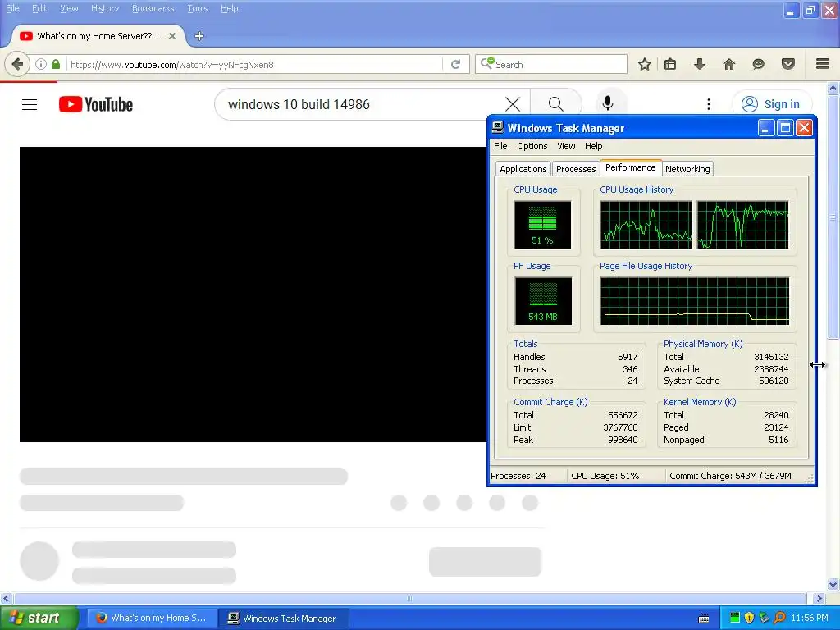Screen dimensions: 840x630
Task: Click Physical Memory Total 3145132
Action: coord(771,357)
